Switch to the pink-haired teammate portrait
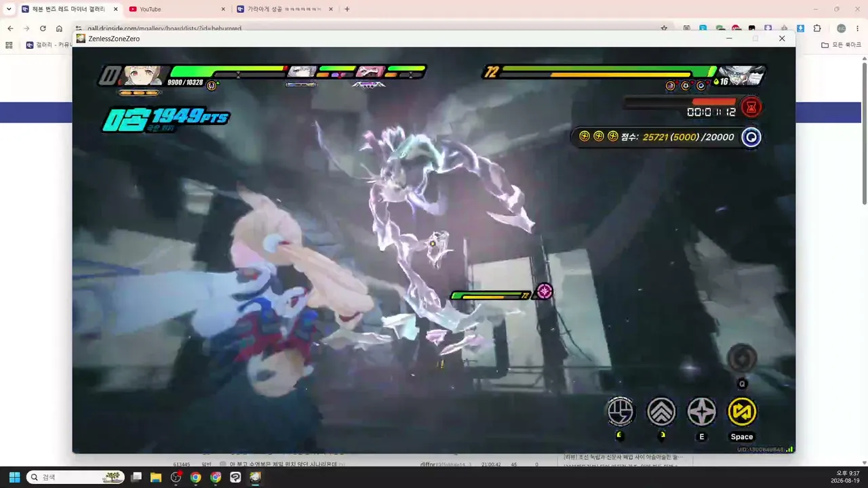The height and width of the screenshot is (488, 868). coord(370,71)
